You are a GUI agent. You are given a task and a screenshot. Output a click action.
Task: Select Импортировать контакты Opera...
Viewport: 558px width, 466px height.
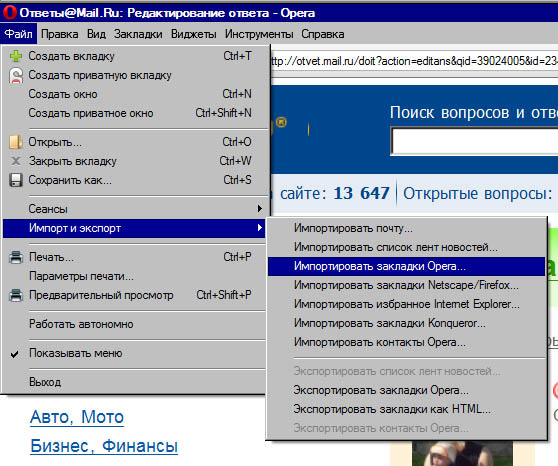tap(406, 342)
